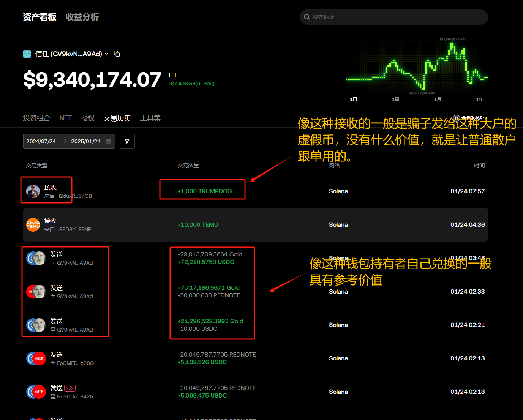Click the calendar icon in date range
Screen dimensions: 523x420
(109, 141)
